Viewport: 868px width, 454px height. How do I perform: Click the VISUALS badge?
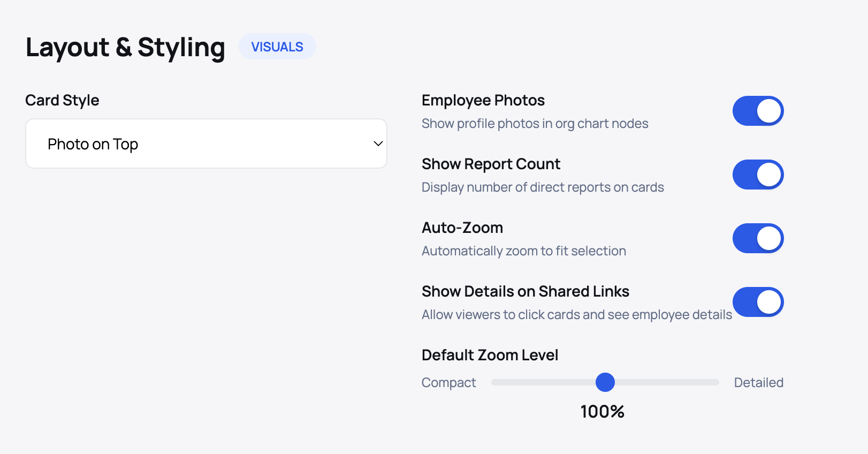277,47
